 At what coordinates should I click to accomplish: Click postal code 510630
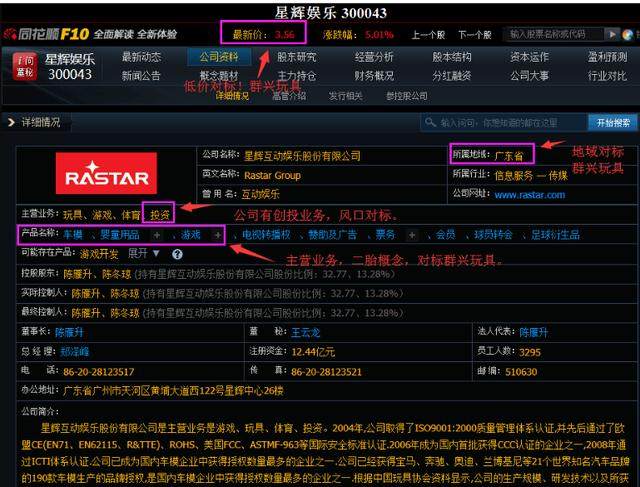tap(521, 372)
